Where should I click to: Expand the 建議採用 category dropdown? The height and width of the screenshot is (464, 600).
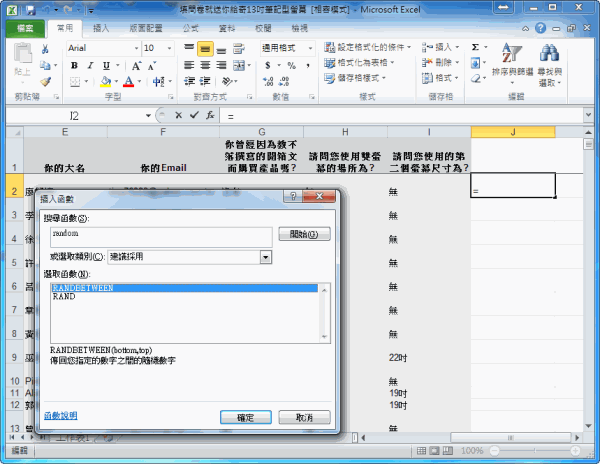tap(266, 257)
